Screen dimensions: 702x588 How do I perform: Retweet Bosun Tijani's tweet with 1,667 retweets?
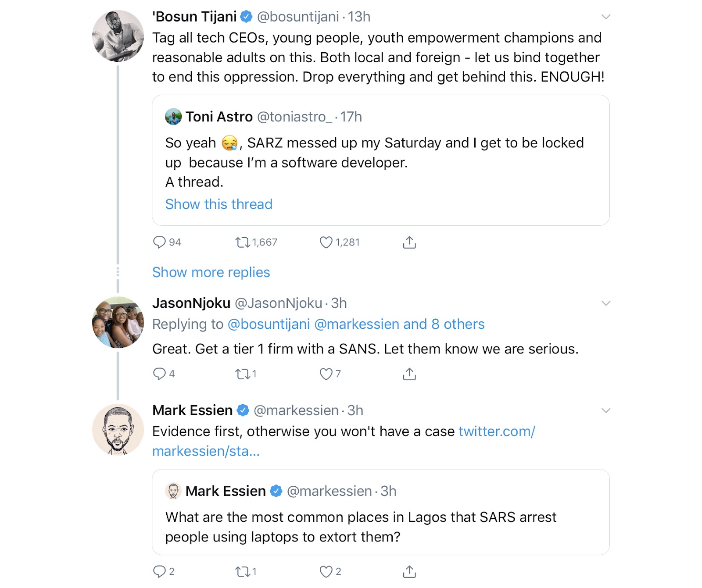coord(242,242)
